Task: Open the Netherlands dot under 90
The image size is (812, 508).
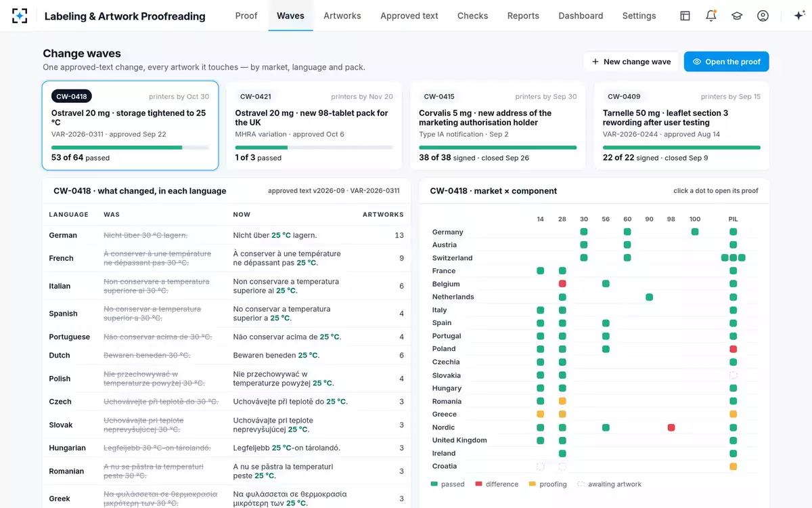Action: (650, 297)
